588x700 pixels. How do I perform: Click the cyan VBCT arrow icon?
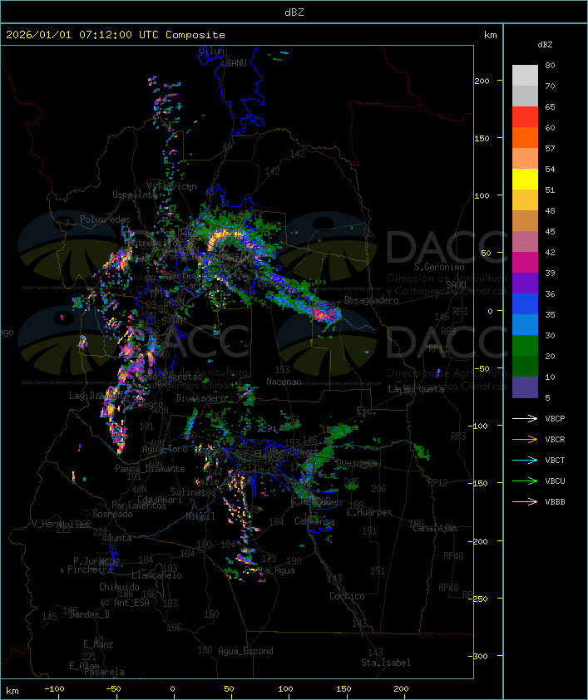point(525,460)
